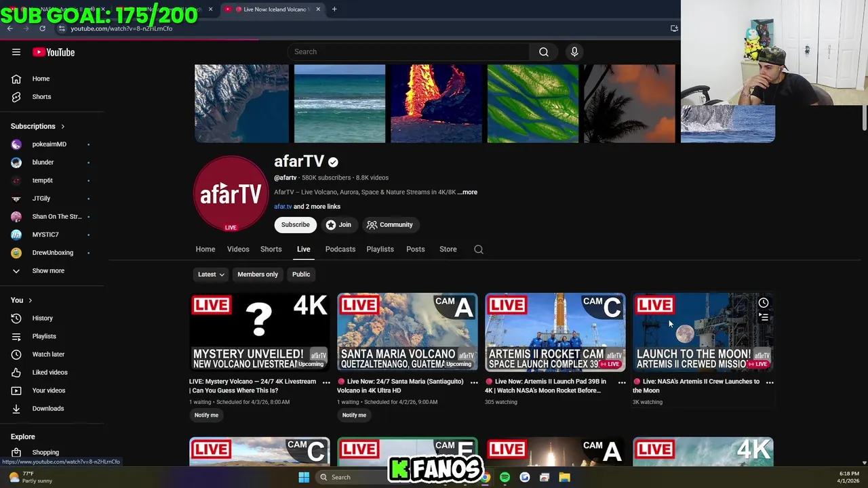Go back in browser
868x488 pixels.
[x=9, y=28]
